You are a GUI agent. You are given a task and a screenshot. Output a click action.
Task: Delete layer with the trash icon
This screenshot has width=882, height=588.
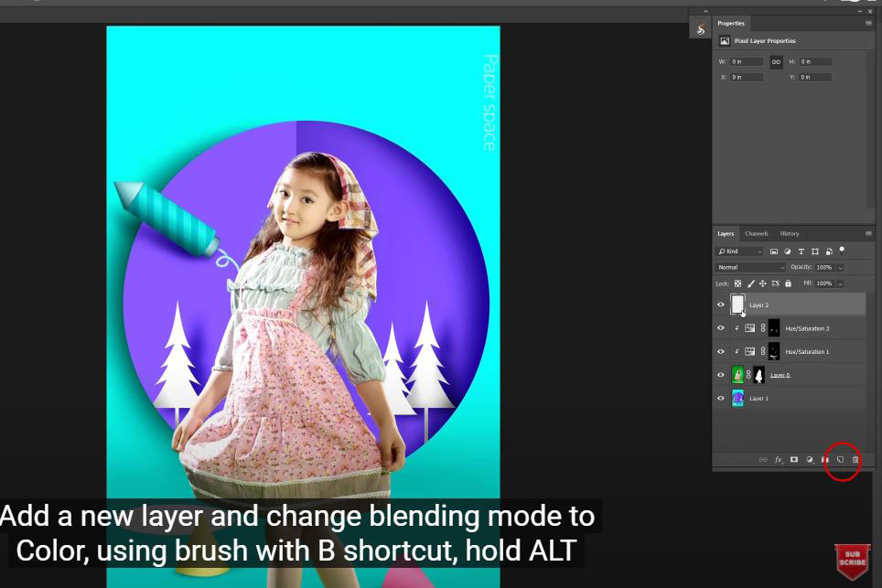click(855, 459)
